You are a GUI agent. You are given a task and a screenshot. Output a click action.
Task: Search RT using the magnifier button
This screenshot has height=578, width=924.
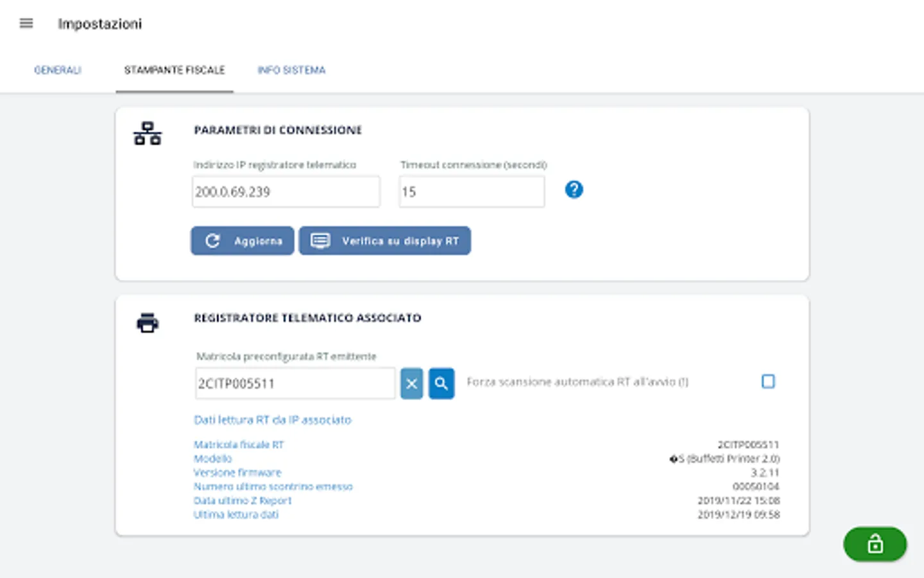point(441,383)
